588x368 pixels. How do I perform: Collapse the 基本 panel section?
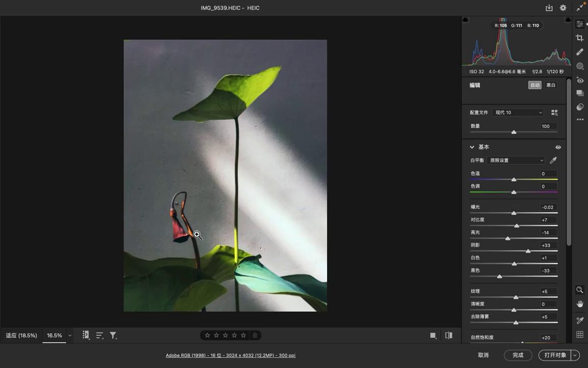472,147
